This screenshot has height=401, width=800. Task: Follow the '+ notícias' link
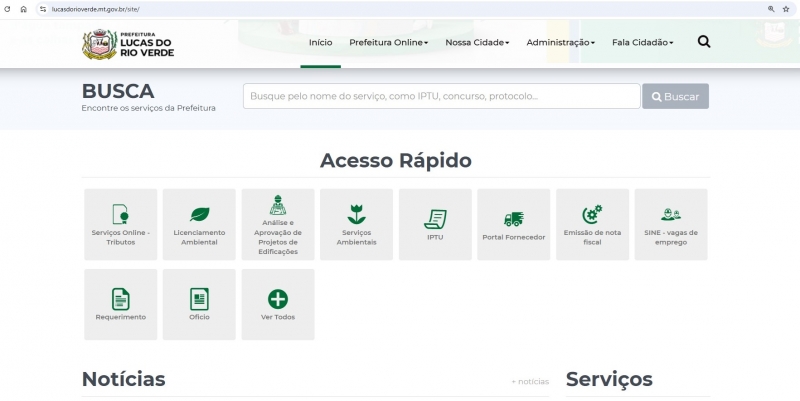[529, 381]
